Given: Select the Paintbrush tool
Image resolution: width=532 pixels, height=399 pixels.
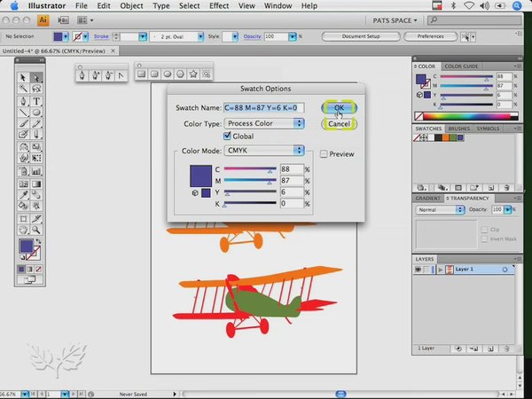Looking at the screenshot, I should point(23,123).
